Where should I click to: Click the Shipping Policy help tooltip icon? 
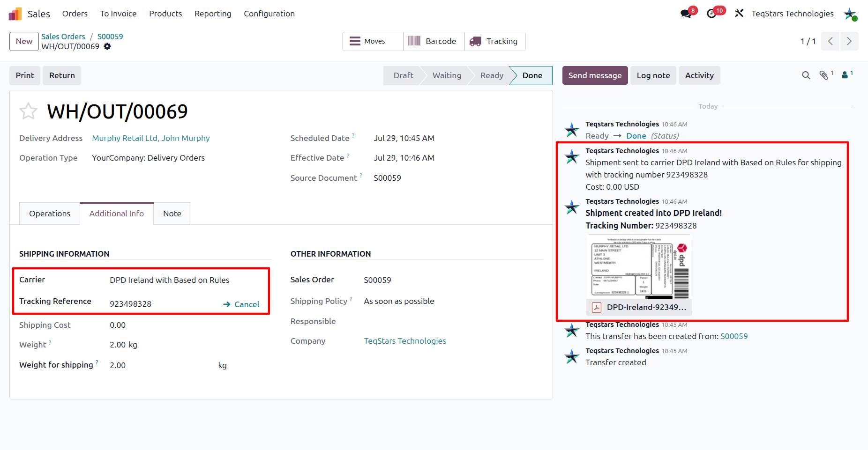(351, 299)
